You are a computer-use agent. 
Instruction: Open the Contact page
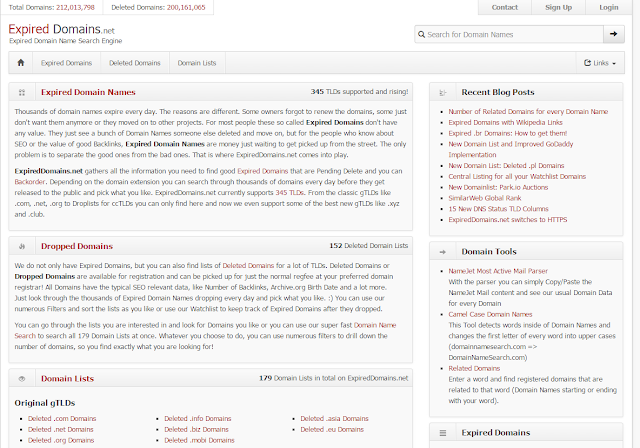504,7
